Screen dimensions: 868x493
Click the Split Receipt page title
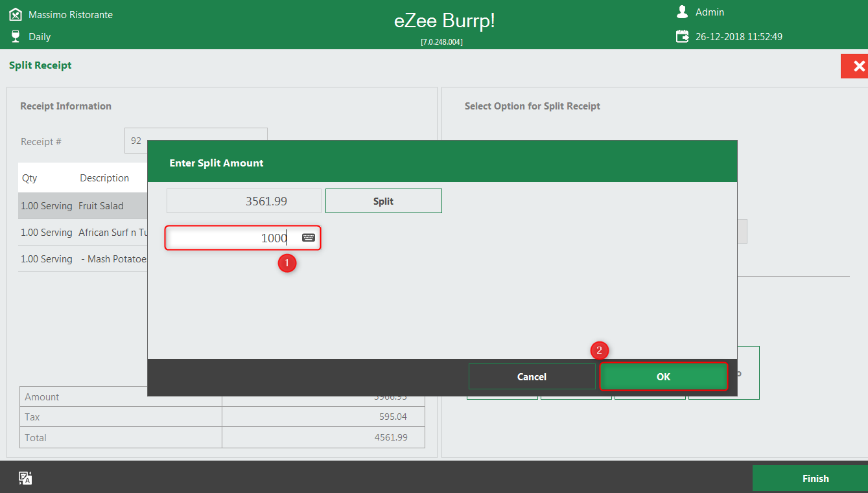click(40, 65)
